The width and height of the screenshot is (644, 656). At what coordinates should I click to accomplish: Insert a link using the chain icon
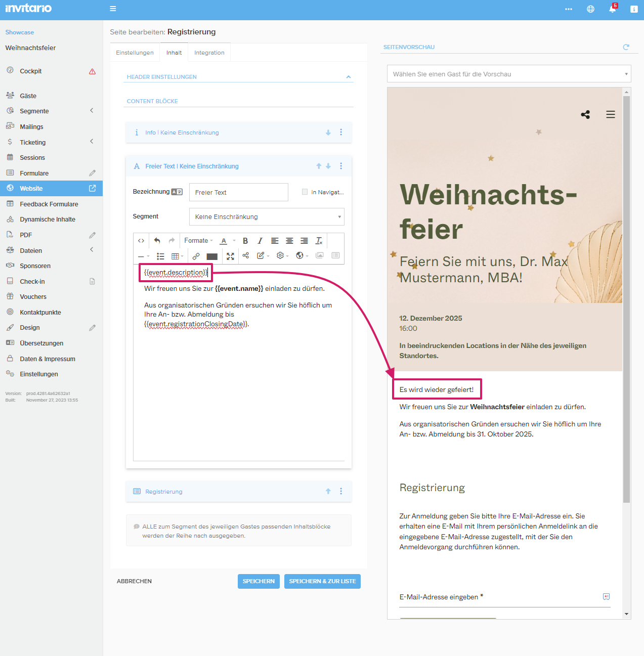pyautogui.click(x=196, y=256)
